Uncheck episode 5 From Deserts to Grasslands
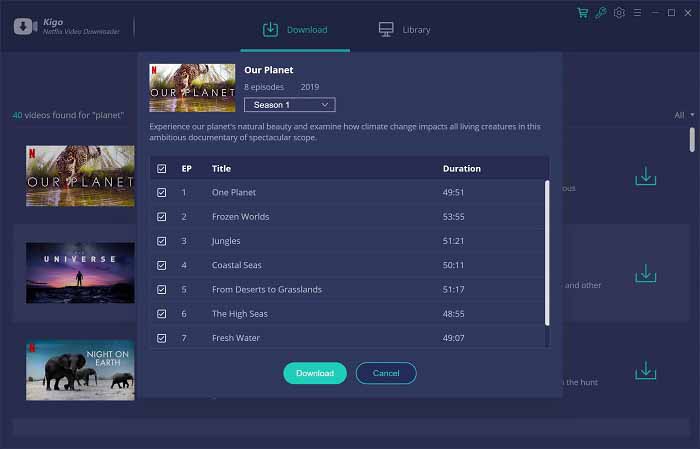The width and height of the screenshot is (700, 449). click(162, 290)
